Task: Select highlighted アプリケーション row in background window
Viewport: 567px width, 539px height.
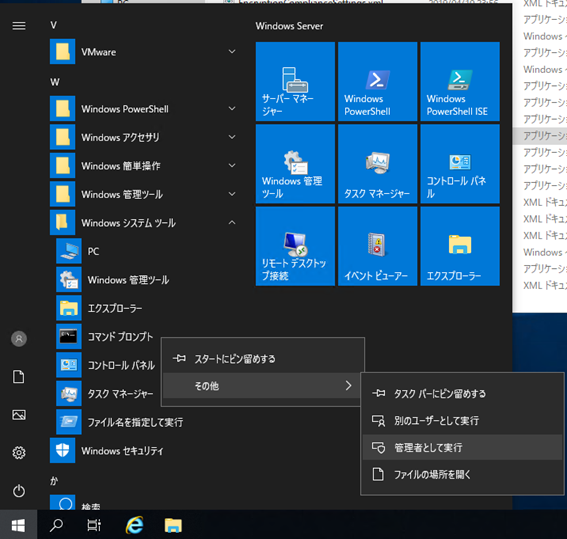Action: (x=540, y=136)
